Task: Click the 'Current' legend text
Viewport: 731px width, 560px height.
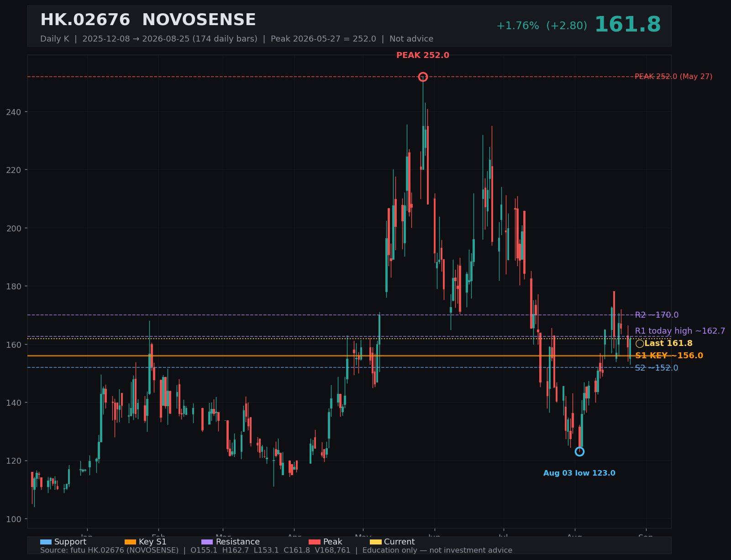Action: [400, 542]
